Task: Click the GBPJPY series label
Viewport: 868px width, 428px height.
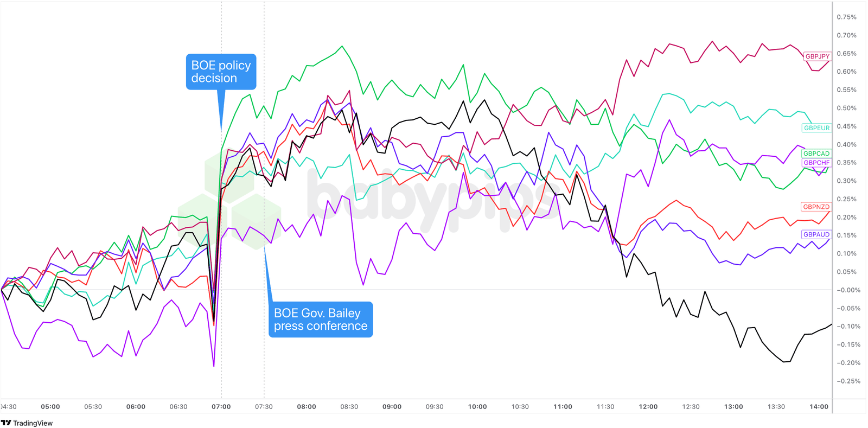Action: [x=817, y=56]
